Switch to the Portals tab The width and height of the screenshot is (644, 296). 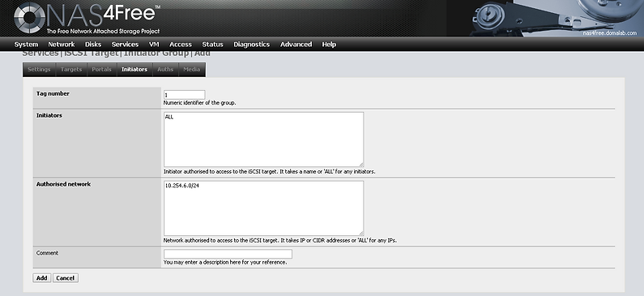pos(102,70)
